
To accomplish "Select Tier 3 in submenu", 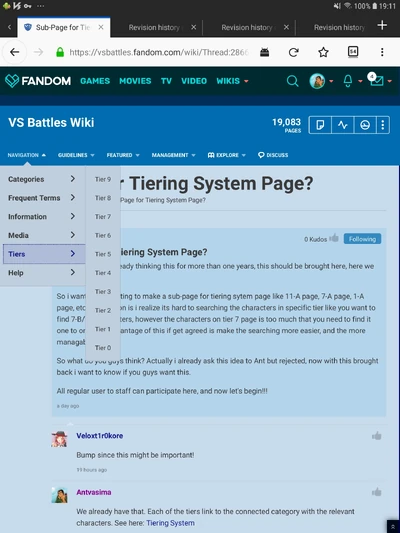I will pyautogui.click(x=103, y=291).
